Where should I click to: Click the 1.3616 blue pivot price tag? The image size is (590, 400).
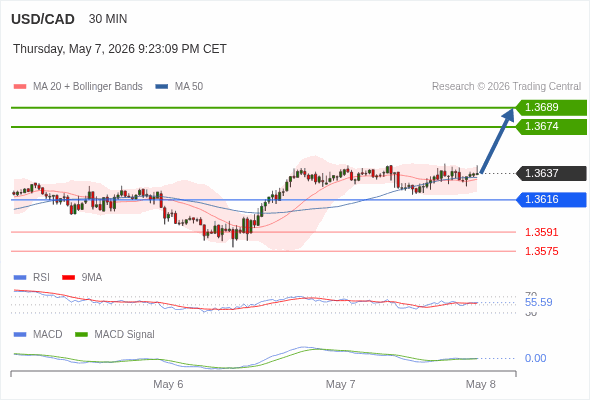pyautogui.click(x=551, y=200)
